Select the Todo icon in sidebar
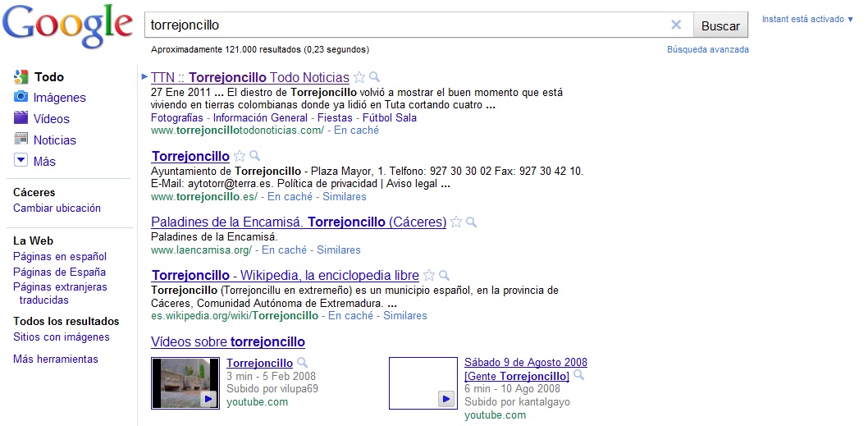 tap(21, 77)
